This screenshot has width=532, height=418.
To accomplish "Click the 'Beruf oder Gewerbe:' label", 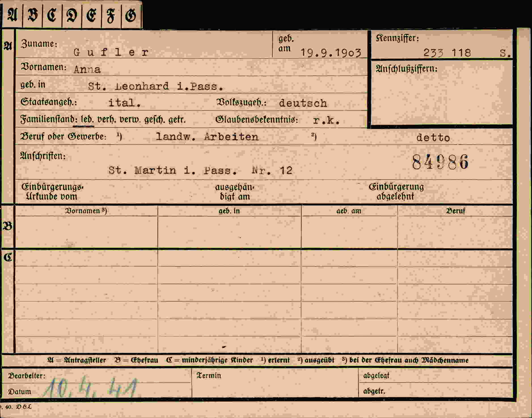I will (63, 136).
